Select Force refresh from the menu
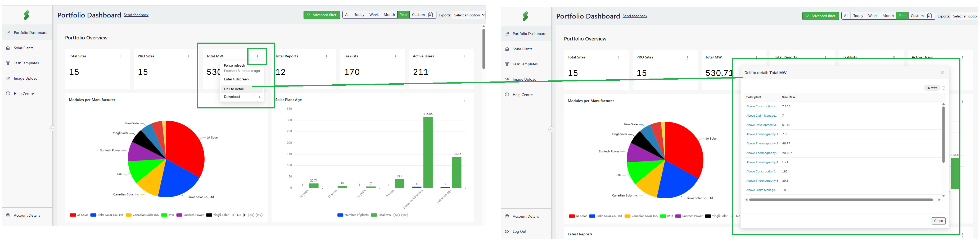This screenshot has height=242, width=980. point(234,65)
